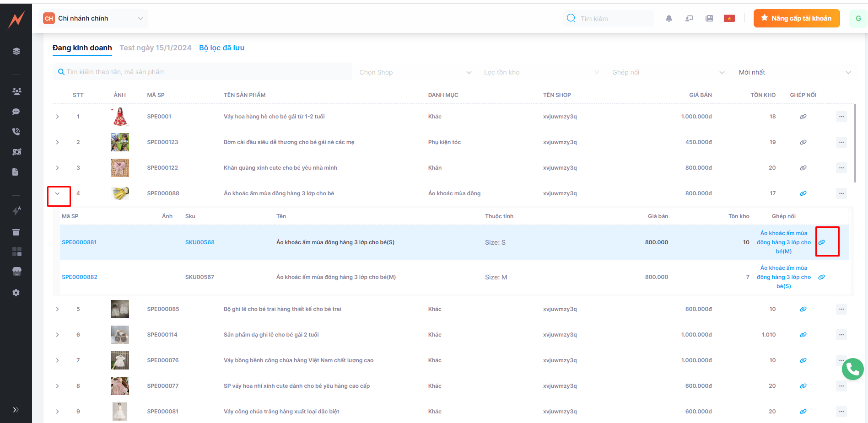Switch to Bộ lọc đã lưu tab
Screen dimensions: 868x423
click(221, 48)
